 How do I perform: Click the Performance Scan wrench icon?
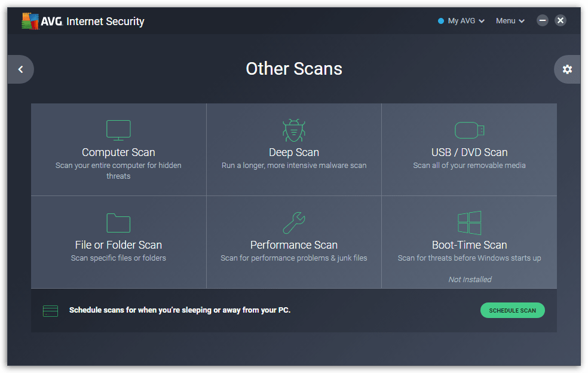click(293, 223)
